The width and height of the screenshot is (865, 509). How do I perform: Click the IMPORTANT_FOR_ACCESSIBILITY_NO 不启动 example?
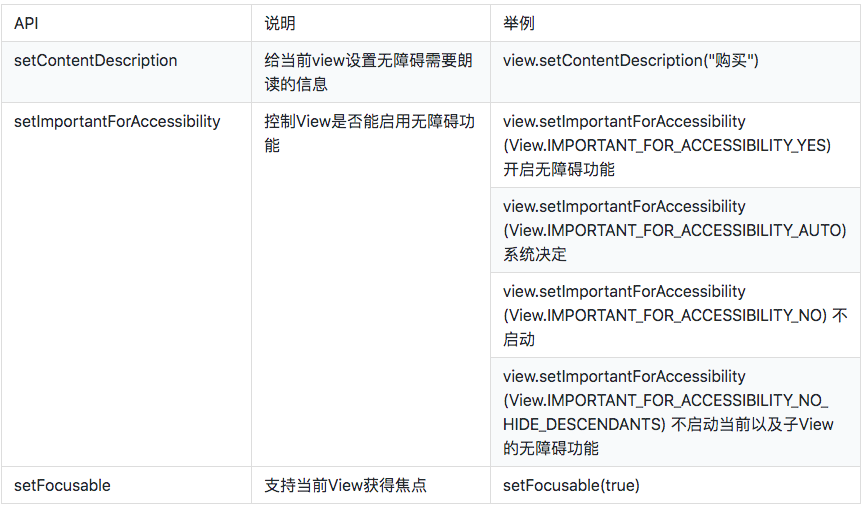(x=675, y=315)
